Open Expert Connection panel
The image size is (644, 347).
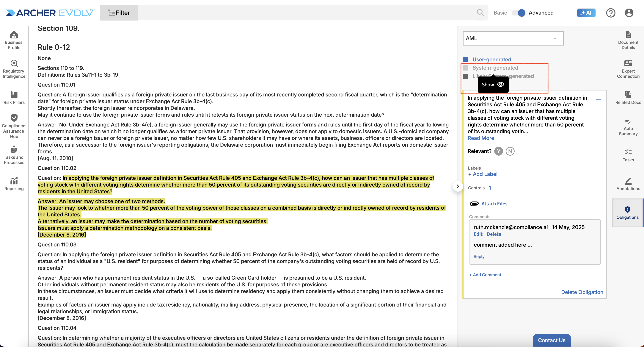pos(628,69)
